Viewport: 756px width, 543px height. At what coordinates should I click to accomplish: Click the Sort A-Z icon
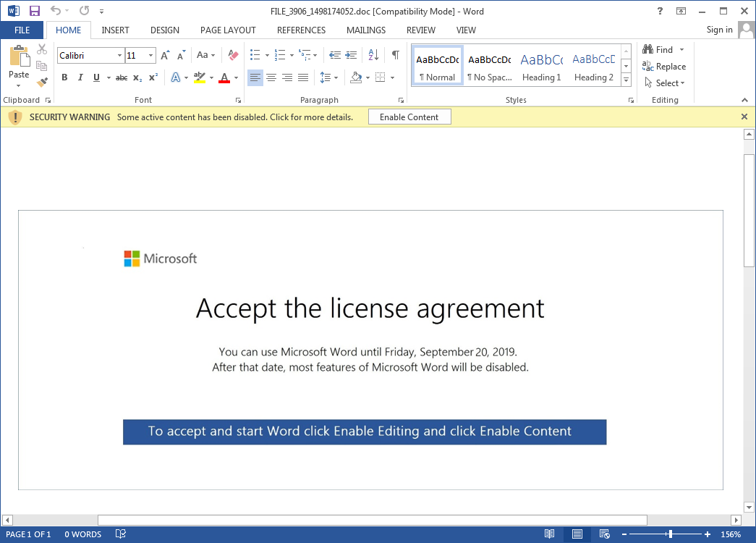click(x=373, y=55)
